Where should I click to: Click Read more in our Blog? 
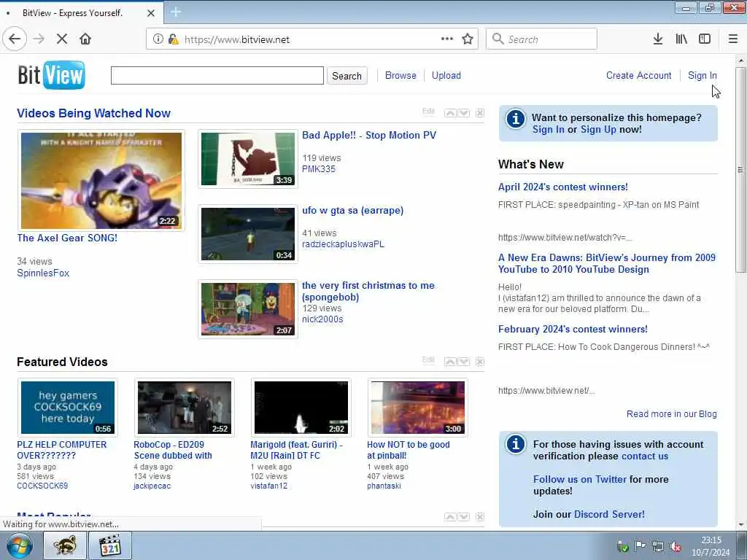coord(672,414)
